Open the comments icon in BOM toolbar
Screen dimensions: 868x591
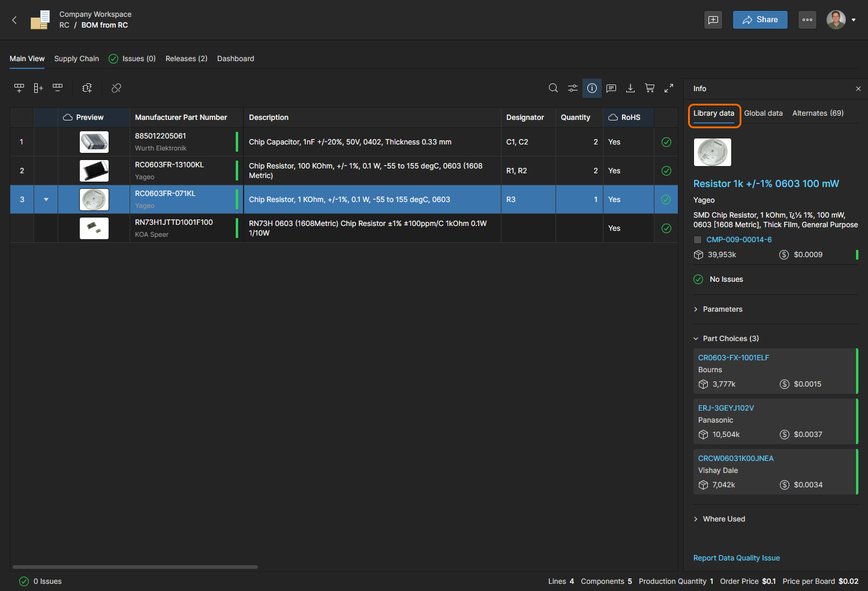pyautogui.click(x=611, y=88)
